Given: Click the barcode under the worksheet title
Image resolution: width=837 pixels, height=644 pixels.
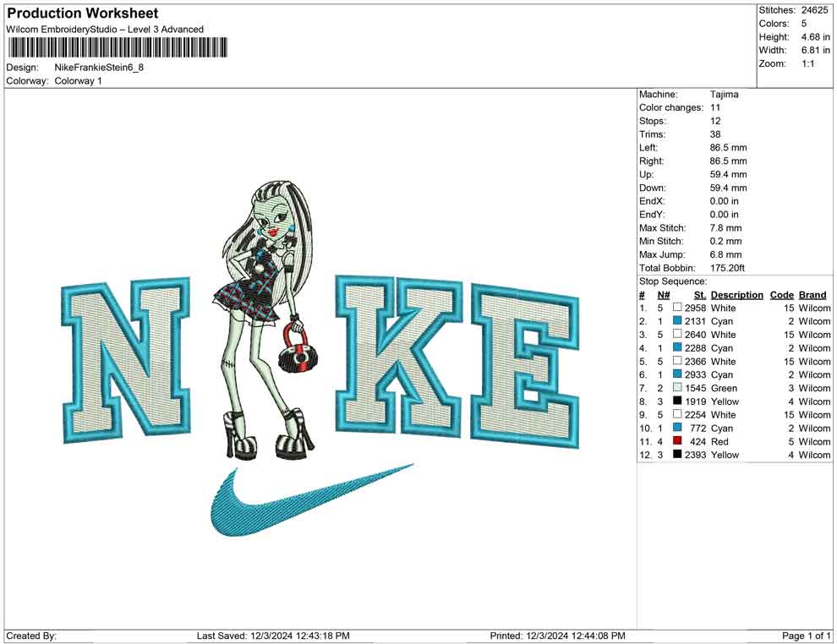Looking at the screenshot, I should click(117, 47).
